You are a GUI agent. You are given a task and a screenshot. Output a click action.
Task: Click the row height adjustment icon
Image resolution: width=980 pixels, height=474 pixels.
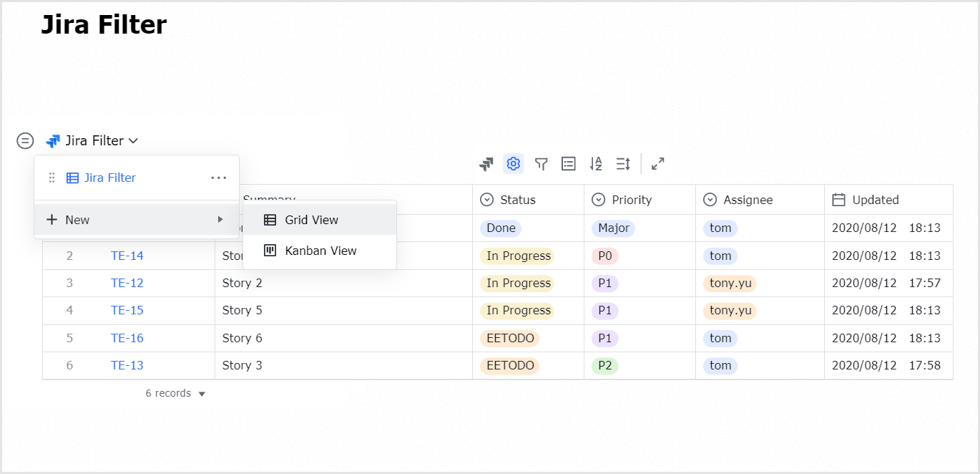622,163
